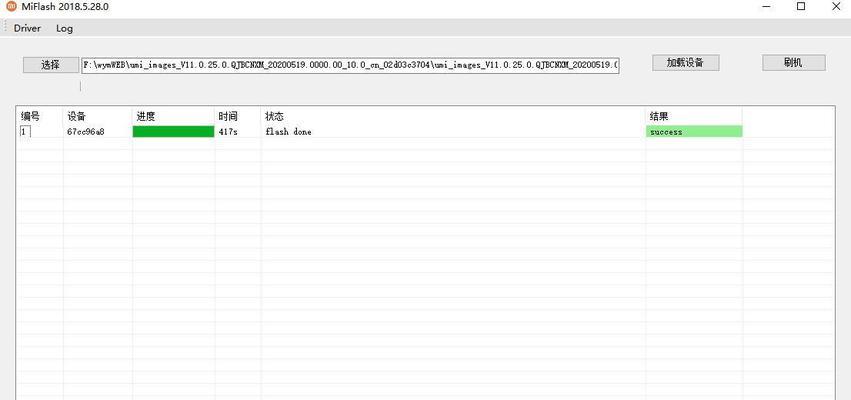The height and width of the screenshot is (400, 851).
Task: Maximize the MiFlash window
Action: click(801, 7)
